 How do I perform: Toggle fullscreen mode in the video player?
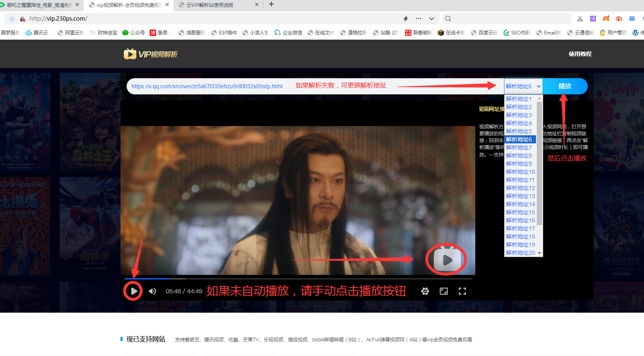tap(462, 291)
